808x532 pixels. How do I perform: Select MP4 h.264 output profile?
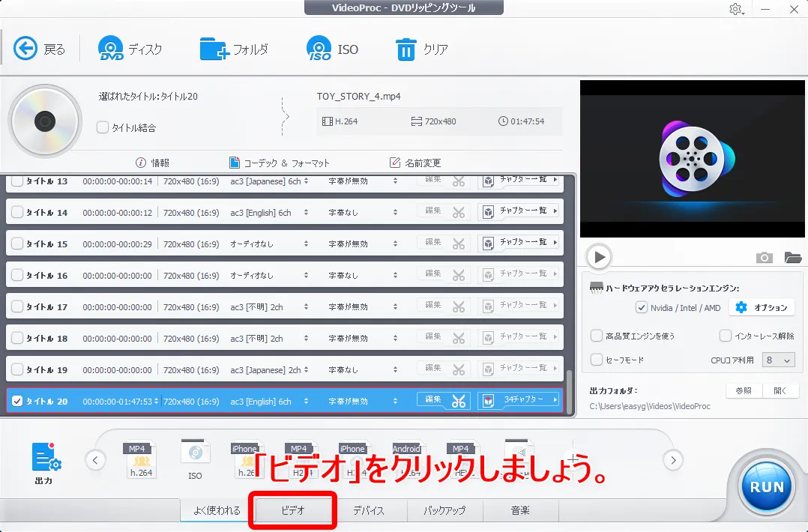pyautogui.click(x=141, y=460)
